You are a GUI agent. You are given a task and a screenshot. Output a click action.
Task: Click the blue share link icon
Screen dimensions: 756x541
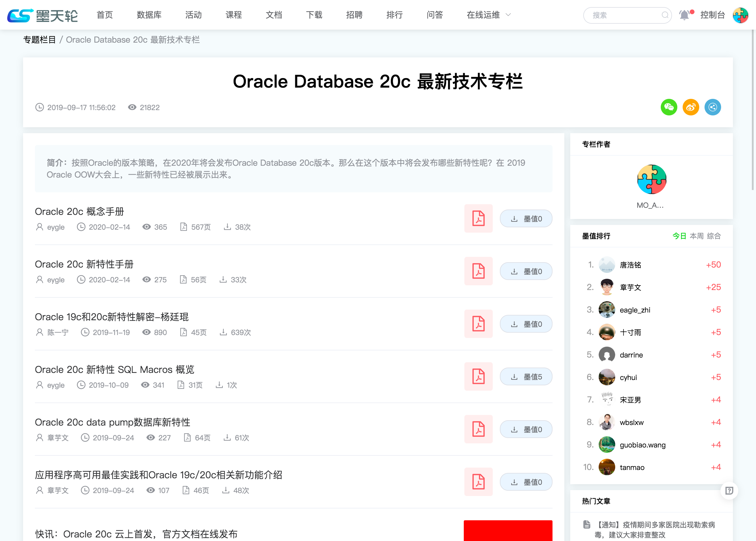[x=713, y=107]
